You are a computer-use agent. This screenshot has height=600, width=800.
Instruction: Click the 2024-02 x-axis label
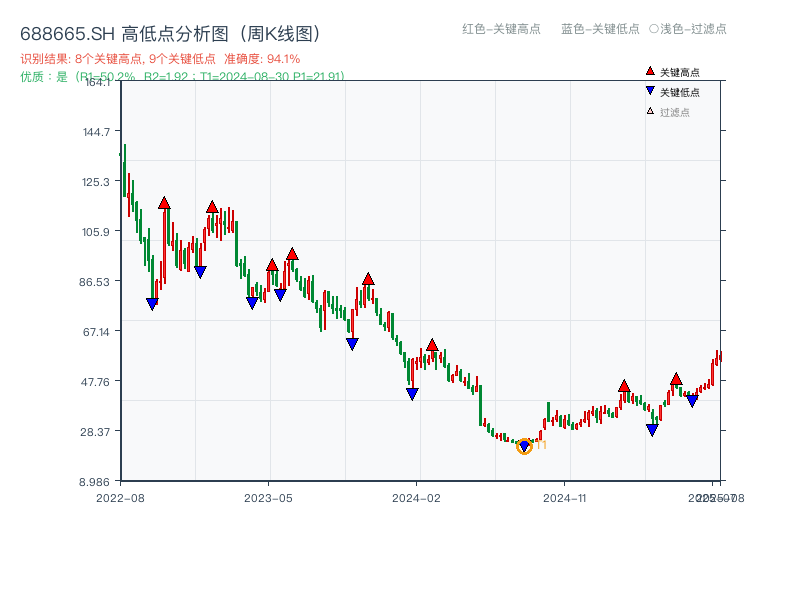pyautogui.click(x=416, y=498)
